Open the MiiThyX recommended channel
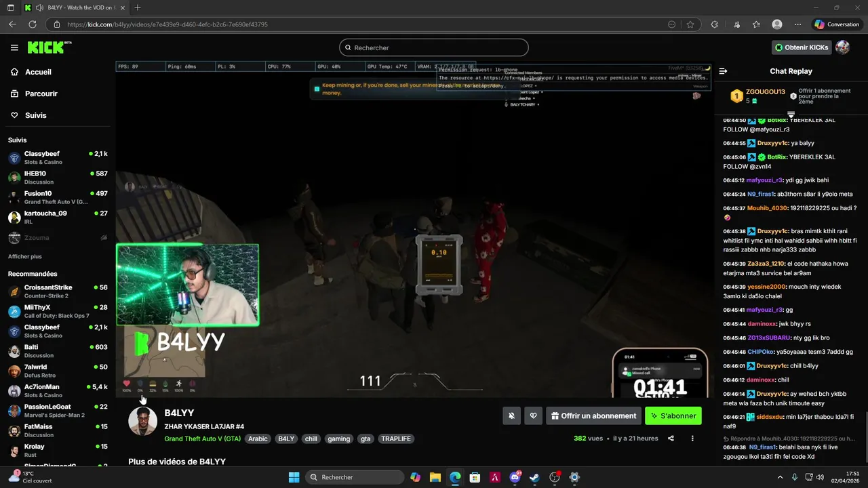868x488 pixels. pyautogui.click(x=58, y=311)
